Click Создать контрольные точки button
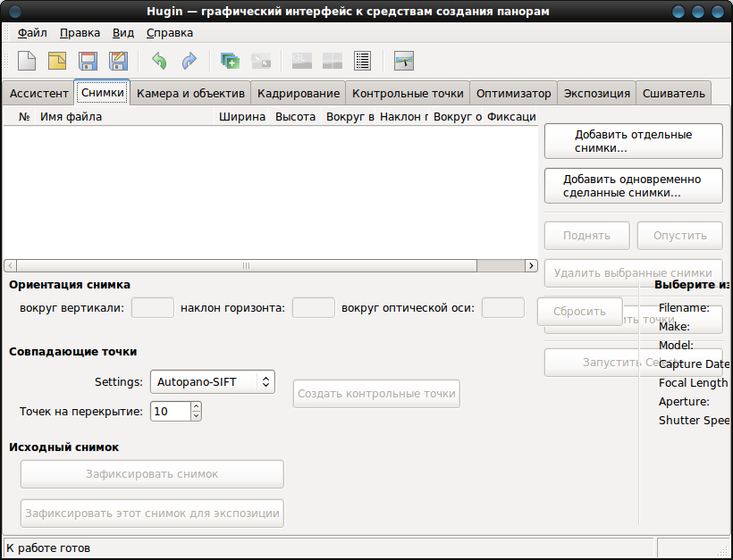 376,394
